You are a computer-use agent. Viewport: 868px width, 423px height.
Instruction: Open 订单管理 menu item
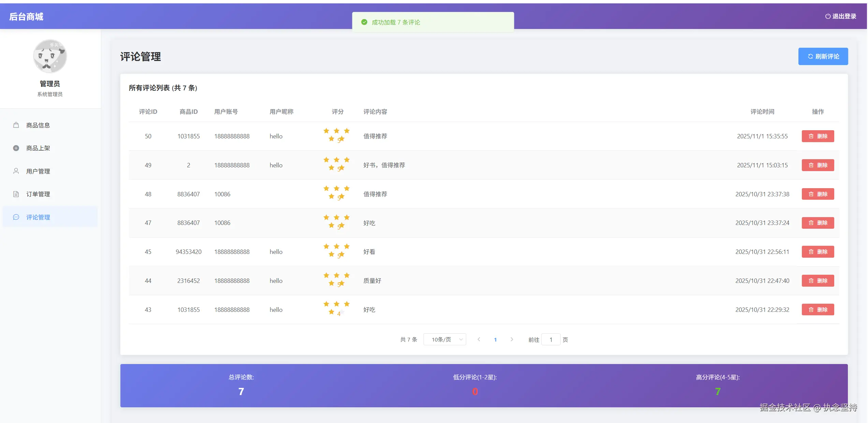point(38,194)
